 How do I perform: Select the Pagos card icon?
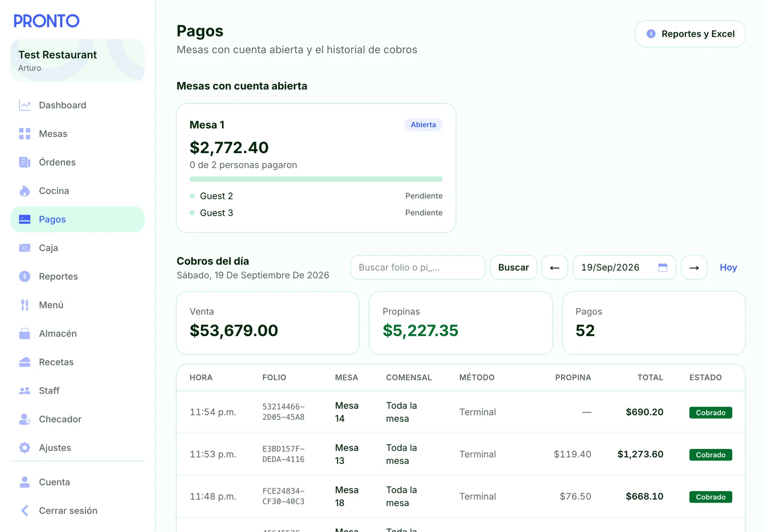(25, 219)
